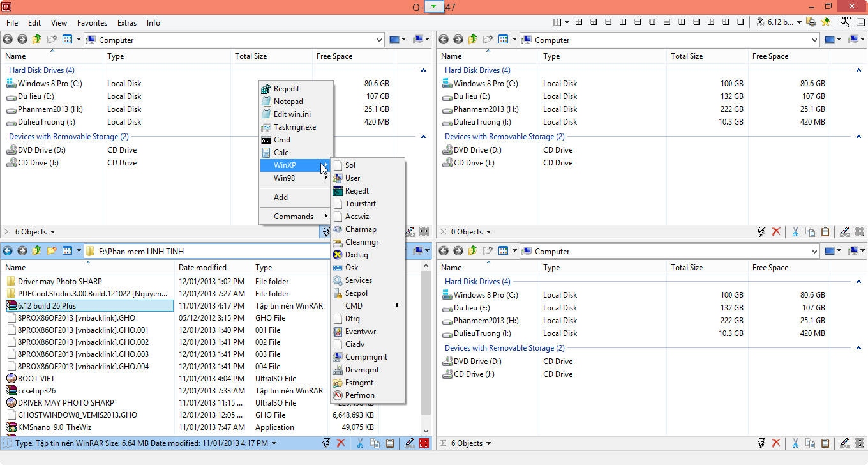Click Back arrow in top-right pane
868x465 pixels.
click(x=444, y=40)
